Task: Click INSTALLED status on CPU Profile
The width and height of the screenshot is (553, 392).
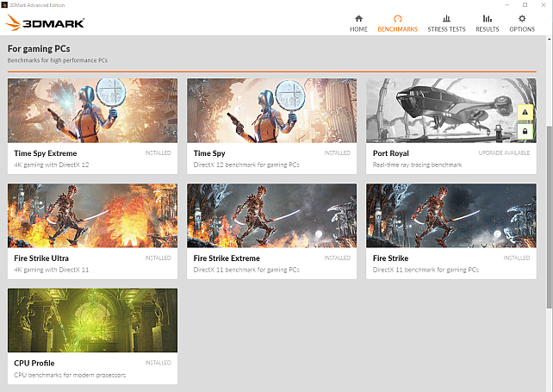Action: click(158, 363)
